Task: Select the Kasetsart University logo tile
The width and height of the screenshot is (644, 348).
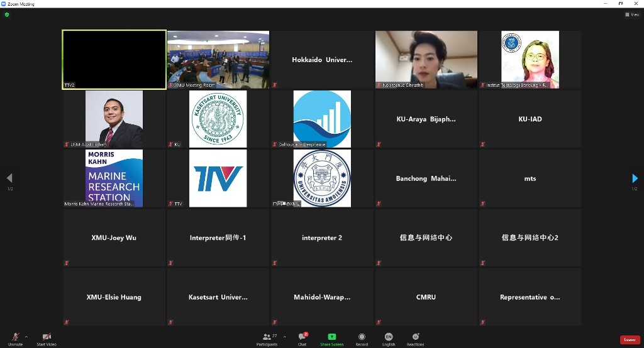Action: (x=218, y=119)
